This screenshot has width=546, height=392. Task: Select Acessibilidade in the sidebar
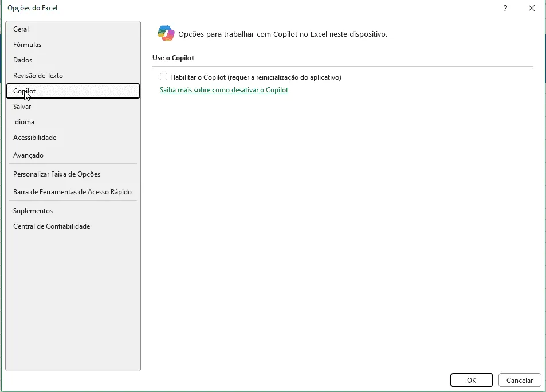click(73, 138)
